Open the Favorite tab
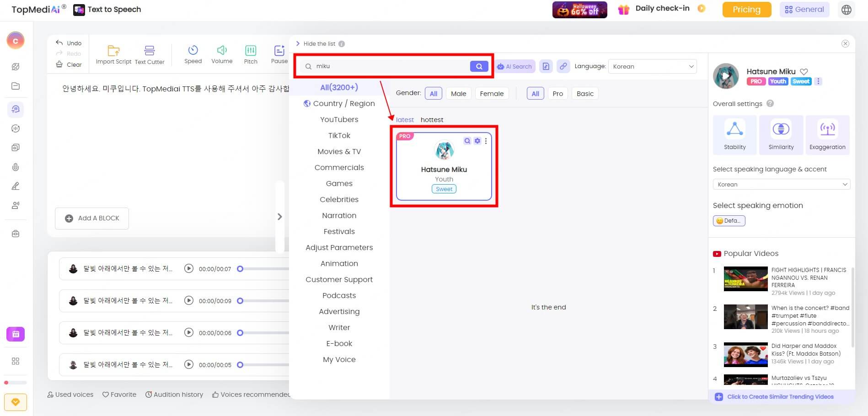Screen dimensions: 868x416 pos(119,395)
